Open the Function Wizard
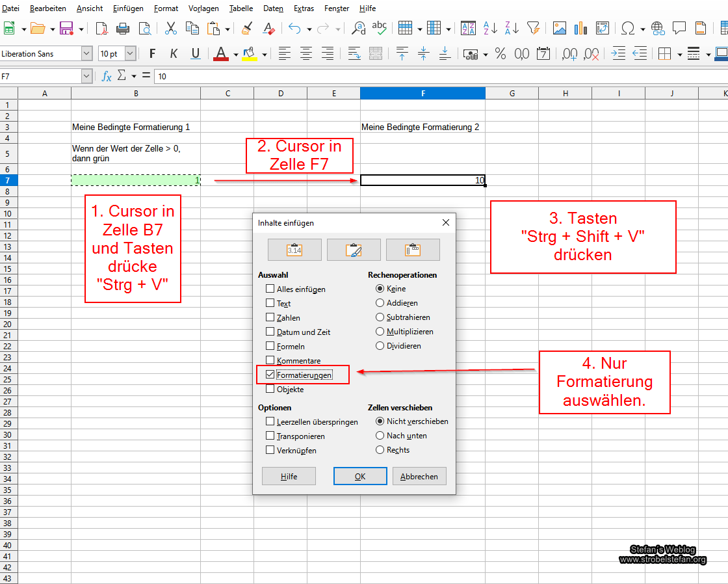Screen dimensions: 728x584 click(106, 76)
